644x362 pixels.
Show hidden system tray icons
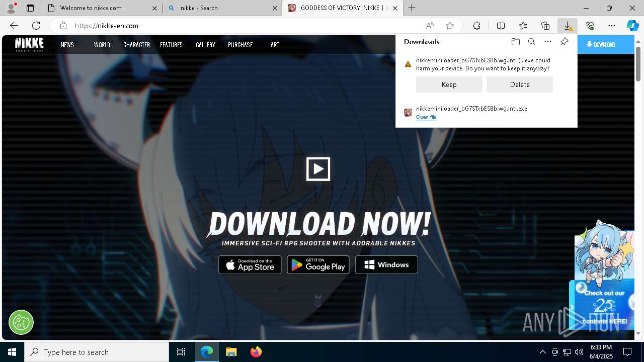pos(542,352)
